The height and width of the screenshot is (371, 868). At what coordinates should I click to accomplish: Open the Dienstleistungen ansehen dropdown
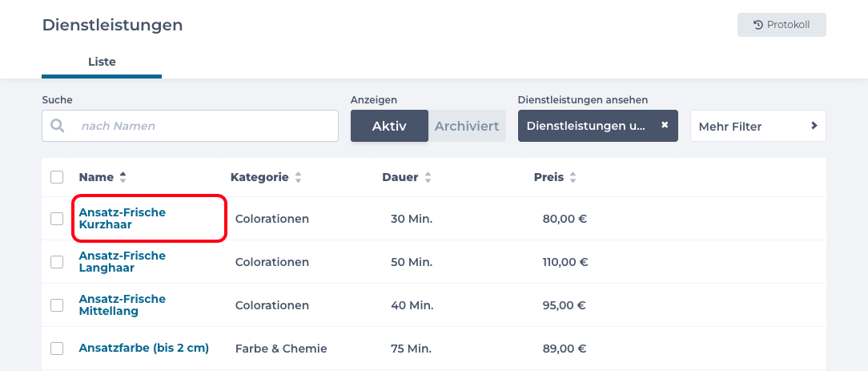(x=598, y=126)
